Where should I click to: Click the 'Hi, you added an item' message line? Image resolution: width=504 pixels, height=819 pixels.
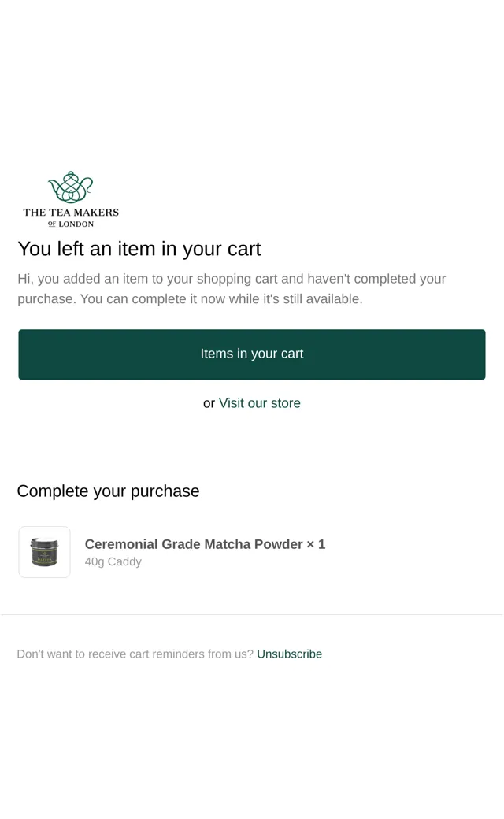click(x=232, y=279)
